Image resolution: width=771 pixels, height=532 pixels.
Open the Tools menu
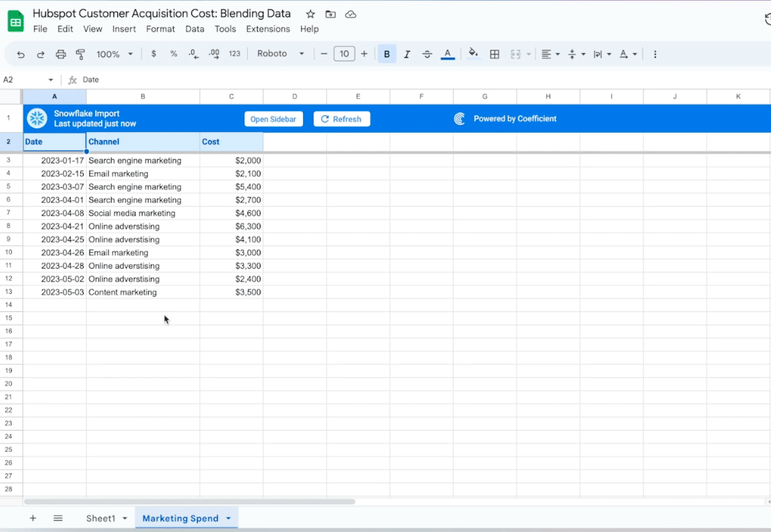[x=225, y=29]
